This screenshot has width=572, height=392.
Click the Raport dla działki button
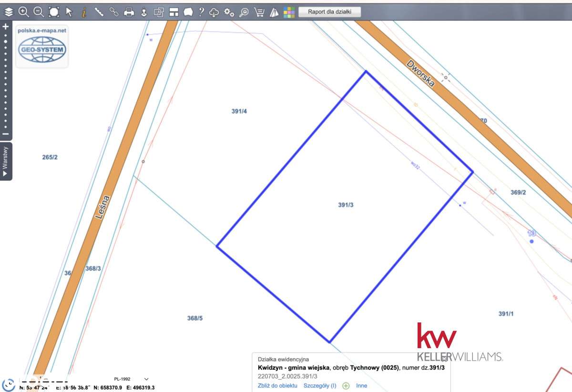330,12
